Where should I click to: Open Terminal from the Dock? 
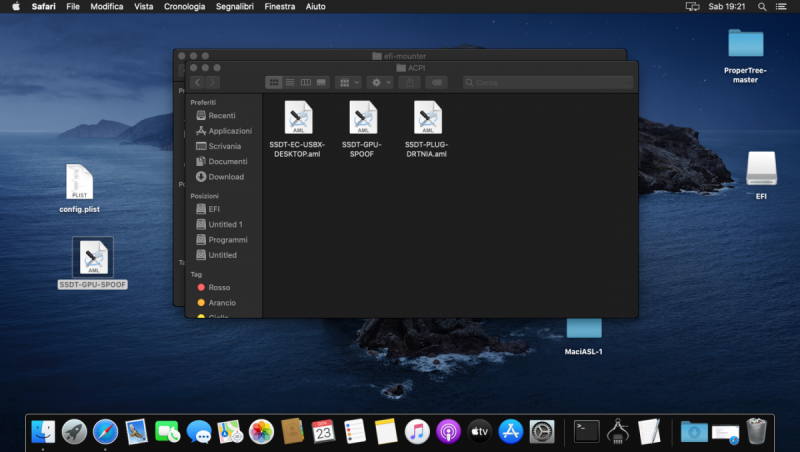pos(587,431)
